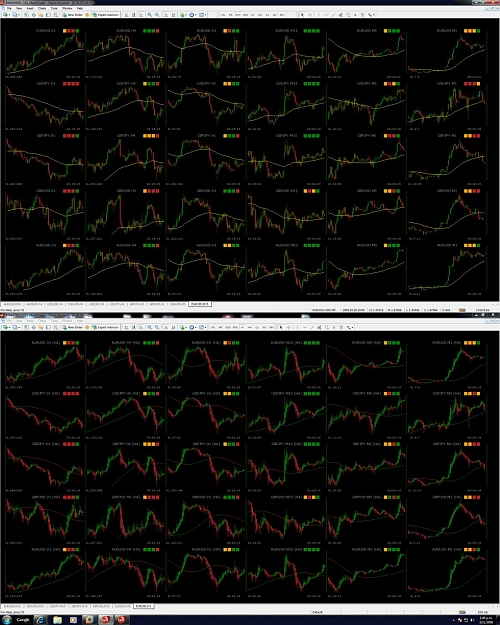This screenshot has width=500, height=625.
Task: Click EURUSD D1 chart in upper window
Action: click(x=45, y=53)
